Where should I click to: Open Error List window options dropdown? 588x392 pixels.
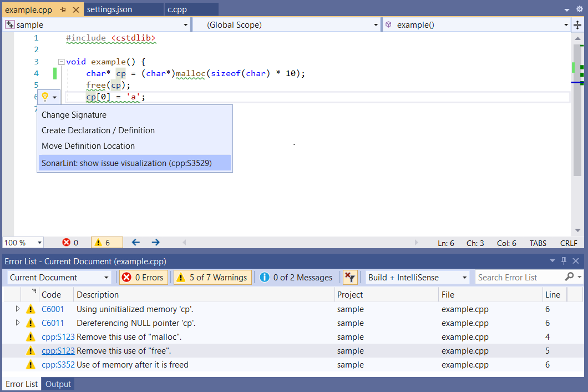pos(552,260)
